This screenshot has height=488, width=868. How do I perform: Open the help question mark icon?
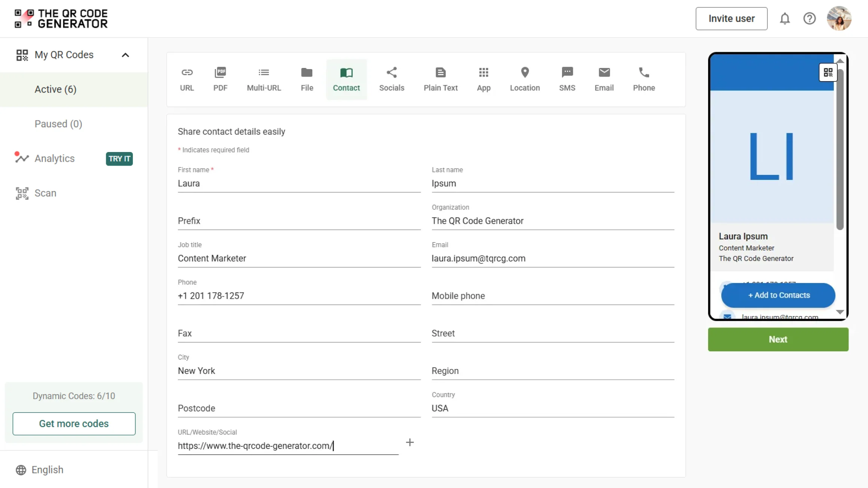point(809,18)
